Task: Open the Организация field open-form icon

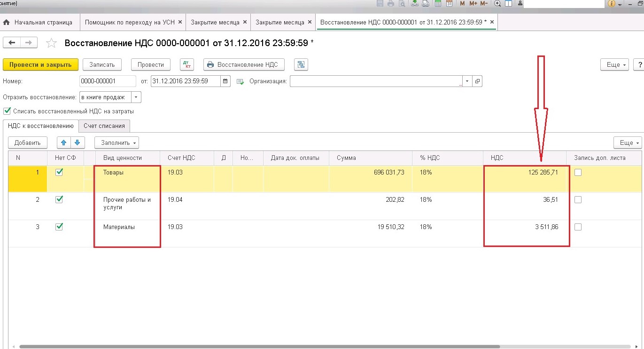Action: [477, 81]
